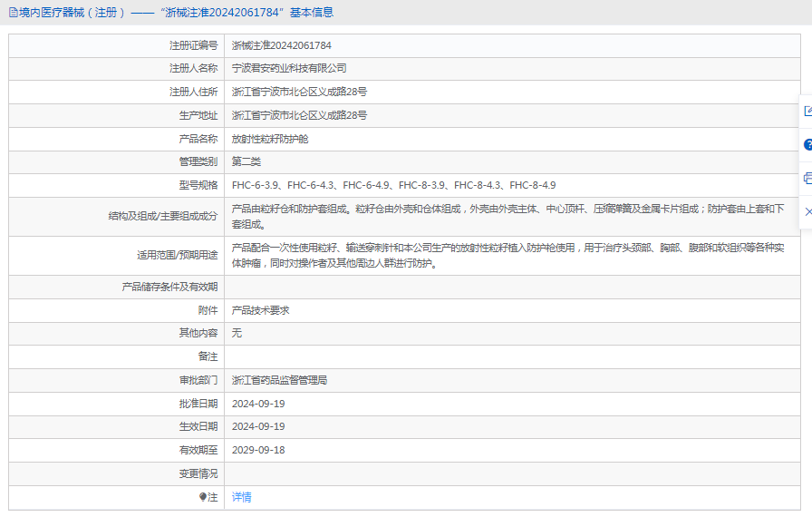Click the 批准日期 value 2024-09-19
Image resolution: width=812 pixels, height=517 pixels.
[258, 404]
